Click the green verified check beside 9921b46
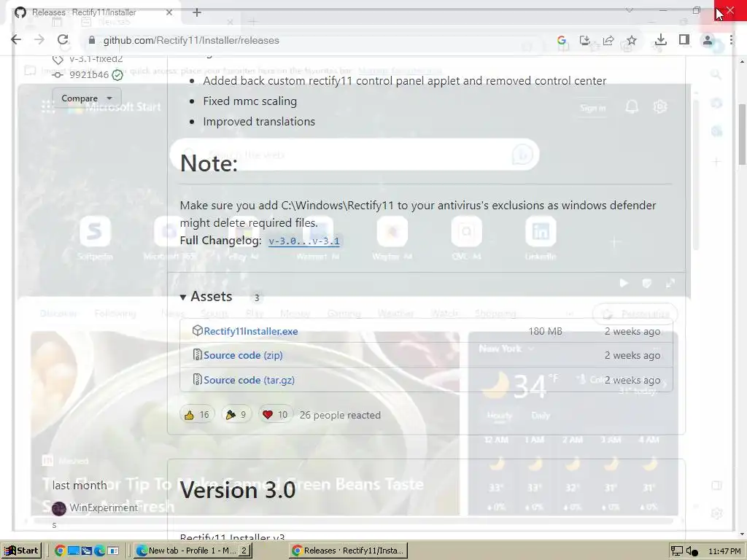The height and width of the screenshot is (560, 747). tap(117, 75)
